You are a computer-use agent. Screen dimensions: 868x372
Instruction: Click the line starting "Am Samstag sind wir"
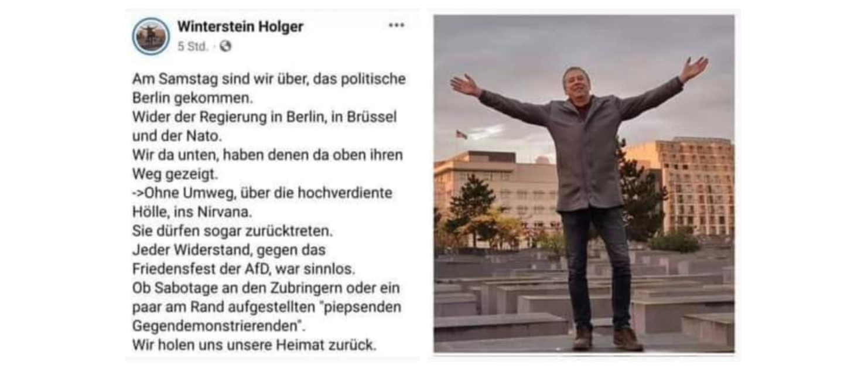coord(269,79)
